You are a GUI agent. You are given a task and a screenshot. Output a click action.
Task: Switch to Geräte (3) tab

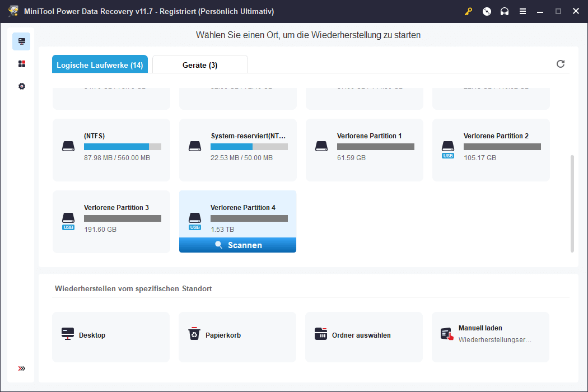point(200,64)
